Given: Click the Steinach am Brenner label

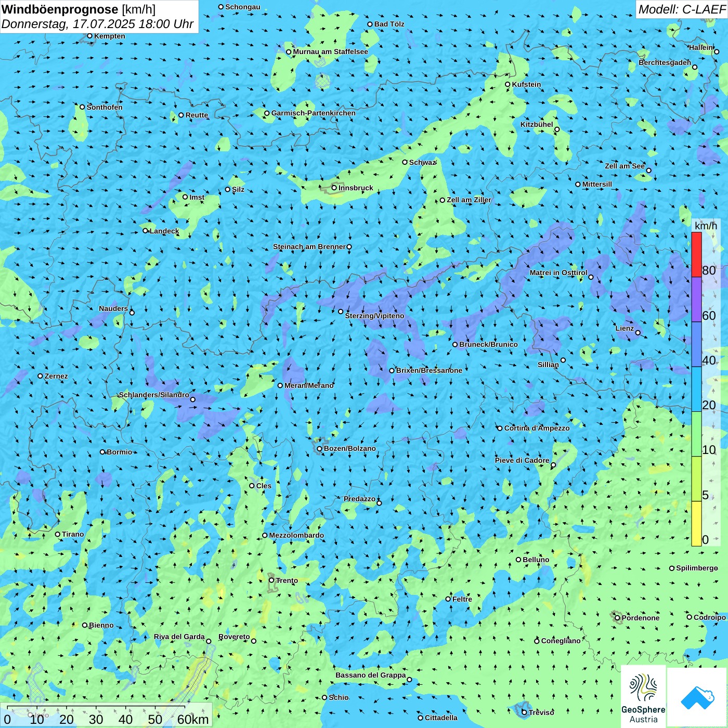Looking at the screenshot, I should tap(309, 246).
